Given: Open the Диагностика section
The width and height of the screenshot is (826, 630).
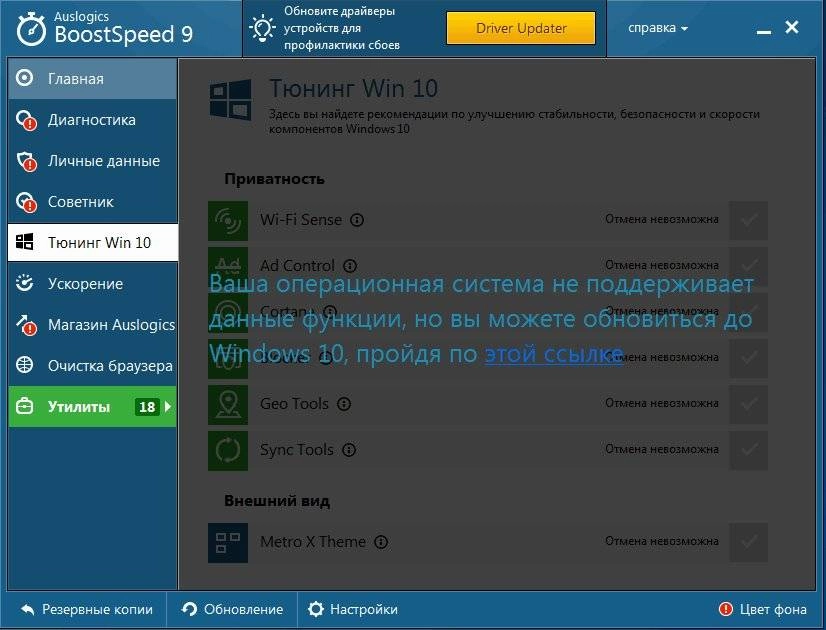Looking at the screenshot, I should tap(93, 120).
